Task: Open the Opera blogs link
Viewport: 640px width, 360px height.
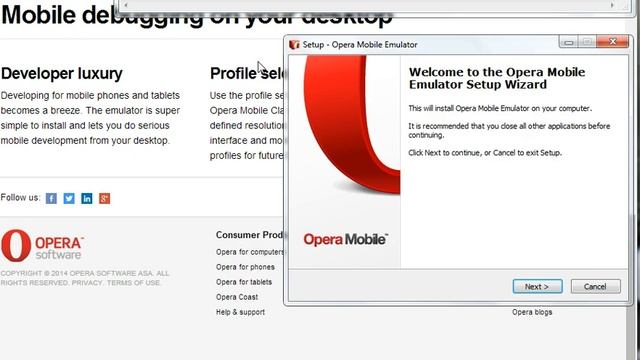Action: pyautogui.click(x=532, y=312)
